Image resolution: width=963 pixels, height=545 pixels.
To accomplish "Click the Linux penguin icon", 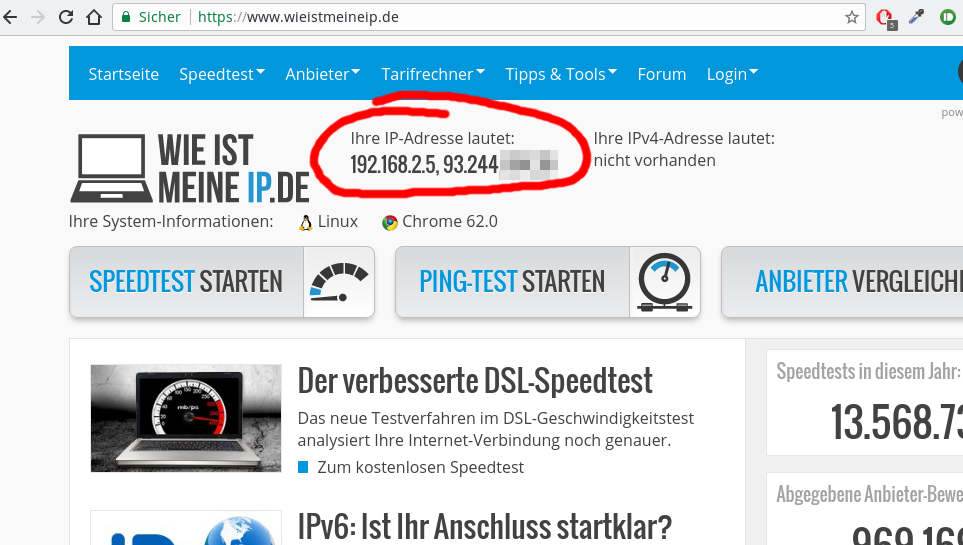I will (305, 222).
